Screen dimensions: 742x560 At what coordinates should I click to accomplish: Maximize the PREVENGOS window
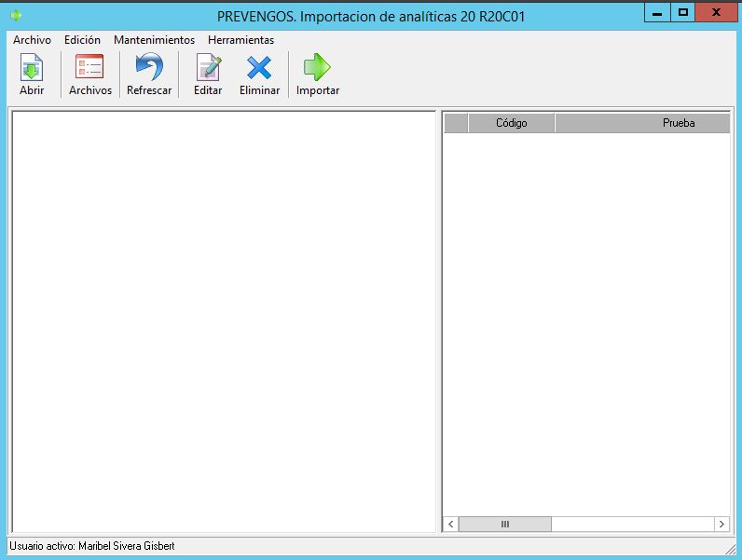[x=682, y=12]
